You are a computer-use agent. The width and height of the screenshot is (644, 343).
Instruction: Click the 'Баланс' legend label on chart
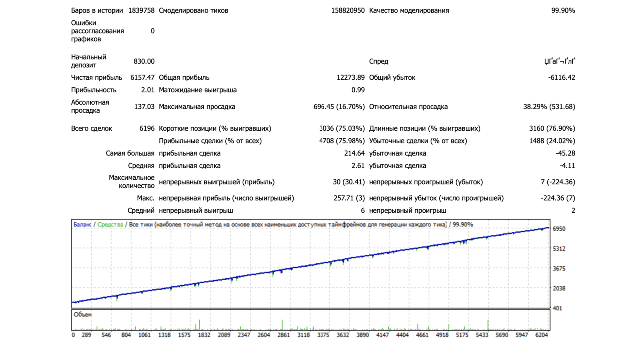click(x=82, y=225)
